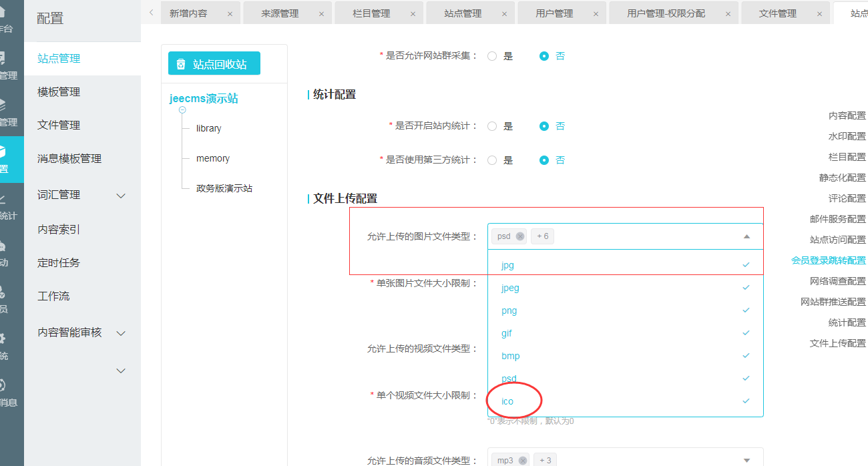Click the 配置 cube icon in left rail
The height and width of the screenshot is (466, 868).
(3, 152)
